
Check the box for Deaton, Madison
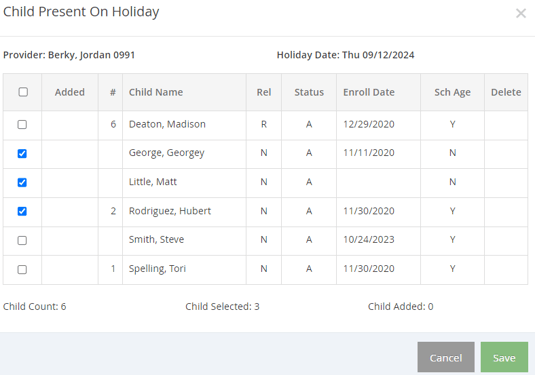pos(22,125)
